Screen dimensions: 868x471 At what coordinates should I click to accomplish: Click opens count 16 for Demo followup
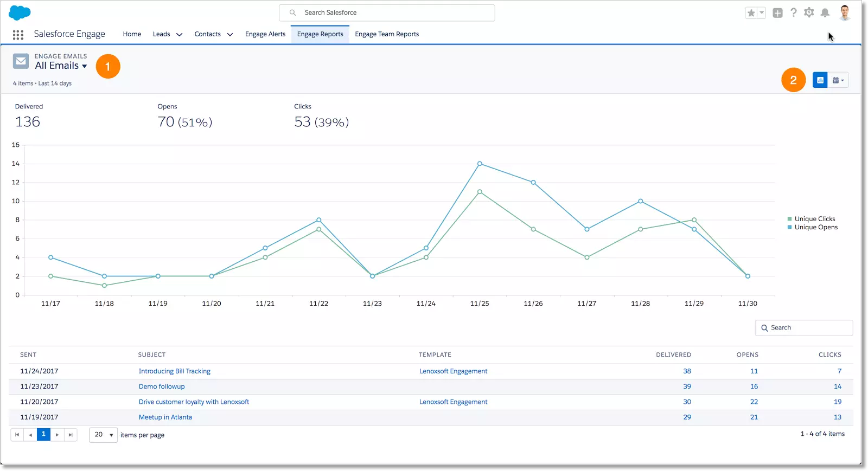click(x=754, y=386)
